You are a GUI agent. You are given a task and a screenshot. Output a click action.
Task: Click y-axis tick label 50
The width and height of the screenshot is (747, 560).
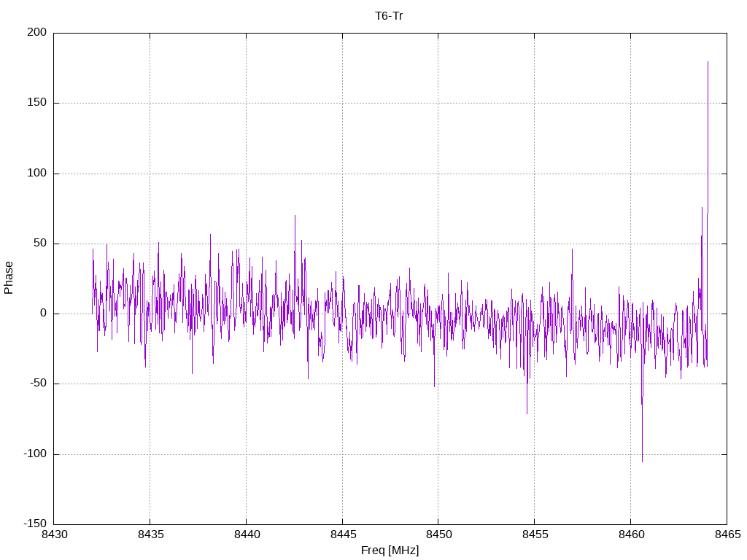[x=41, y=244]
